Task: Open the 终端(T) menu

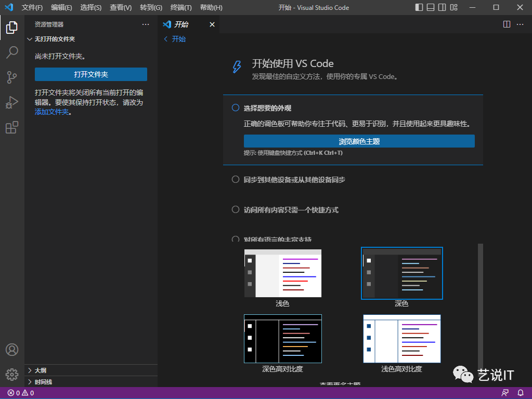Action: (x=181, y=8)
